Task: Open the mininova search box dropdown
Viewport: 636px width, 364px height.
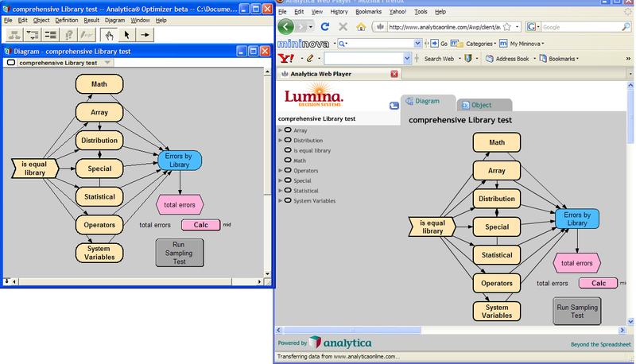Action: (x=418, y=44)
